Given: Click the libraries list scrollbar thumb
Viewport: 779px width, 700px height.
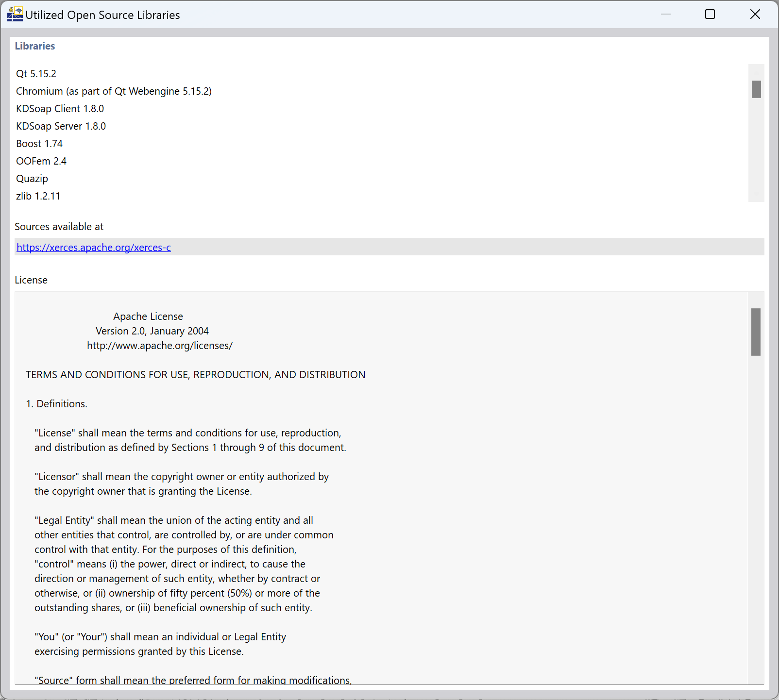Looking at the screenshot, I should (756, 89).
